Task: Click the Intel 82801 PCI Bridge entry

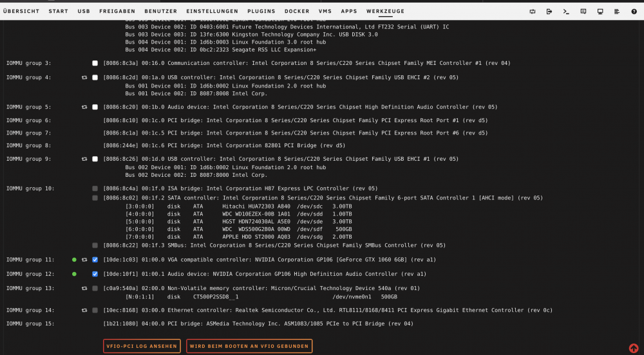Action: tap(224, 145)
